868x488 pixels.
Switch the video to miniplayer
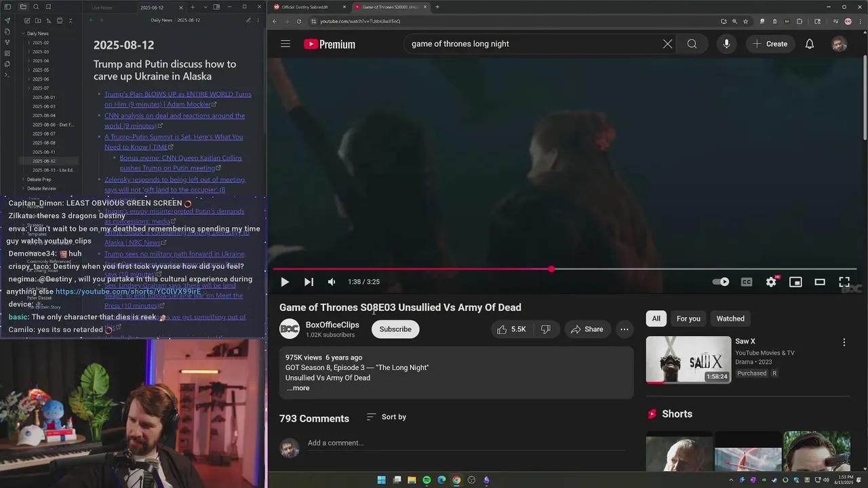point(795,282)
